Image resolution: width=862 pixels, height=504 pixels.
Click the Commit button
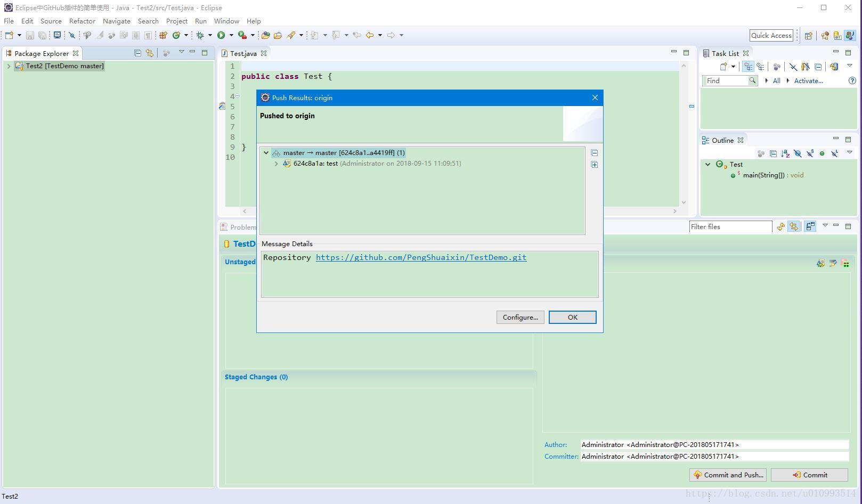pos(809,475)
